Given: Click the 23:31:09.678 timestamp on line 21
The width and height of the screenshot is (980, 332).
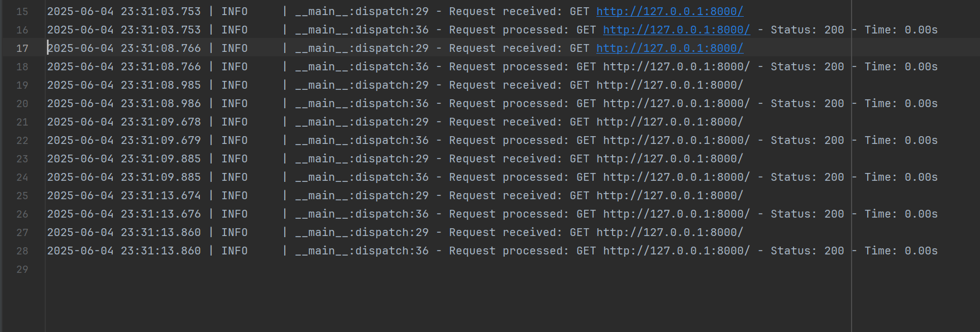Looking at the screenshot, I should (x=161, y=122).
